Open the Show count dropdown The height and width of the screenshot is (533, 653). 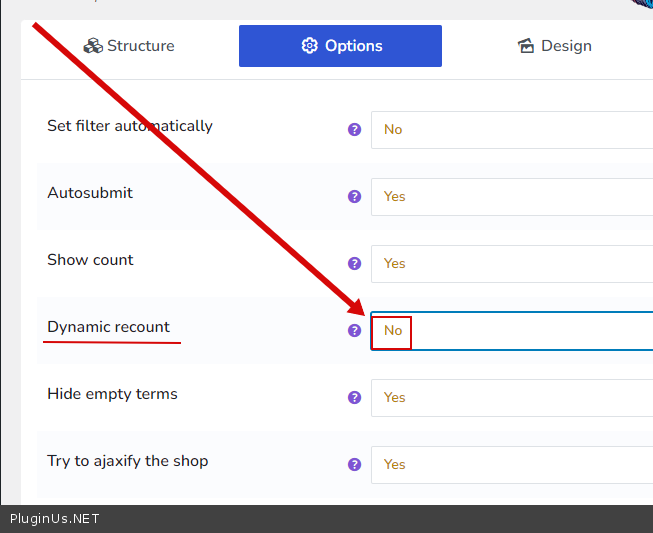tap(511, 264)
